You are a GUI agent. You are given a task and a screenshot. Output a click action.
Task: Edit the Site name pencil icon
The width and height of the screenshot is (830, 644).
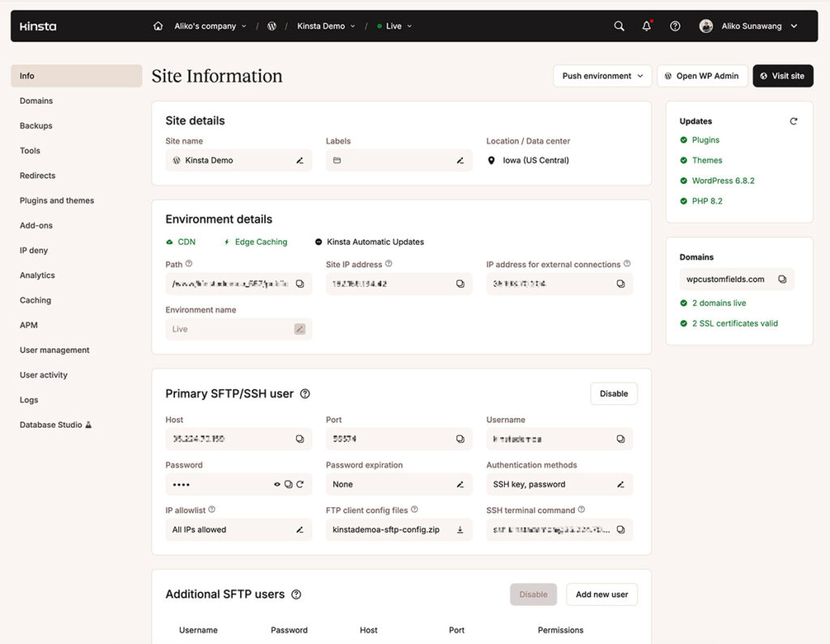coord(300,160)
